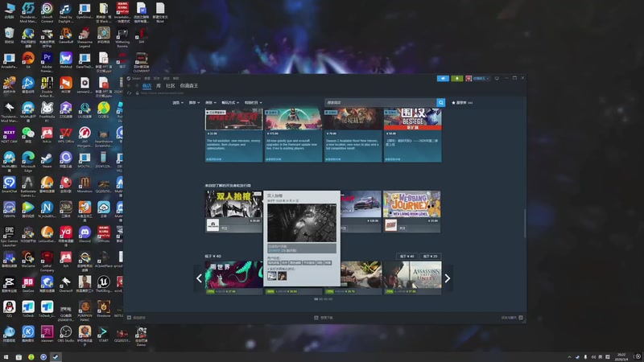Expand the third store nav dropdown (类别)
The image size is (644, 362).
(x=210, y=103)
